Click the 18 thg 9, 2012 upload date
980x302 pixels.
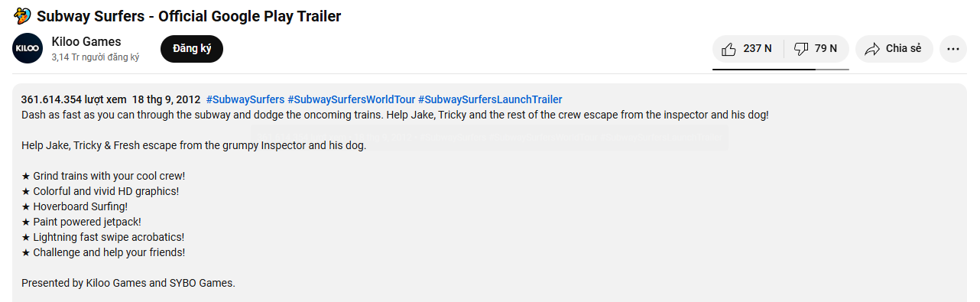166,99
